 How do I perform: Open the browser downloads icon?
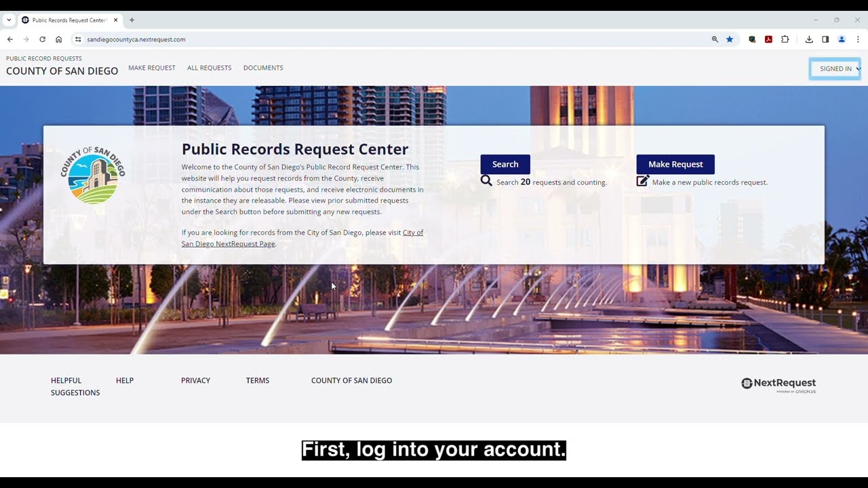[809, 39]
